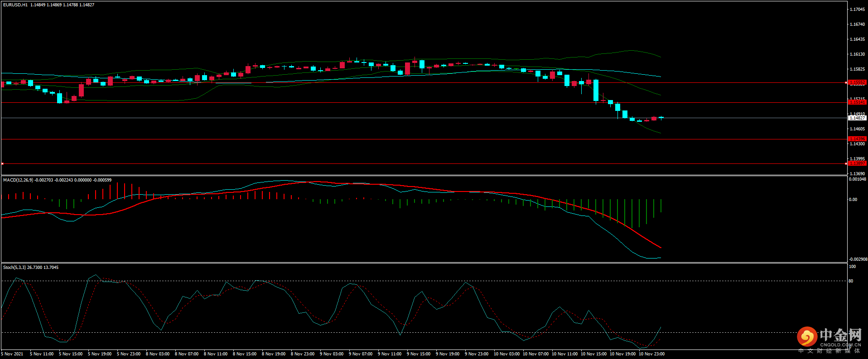Click the 10 Nov 23:00 time label

(x=652, y=354)
